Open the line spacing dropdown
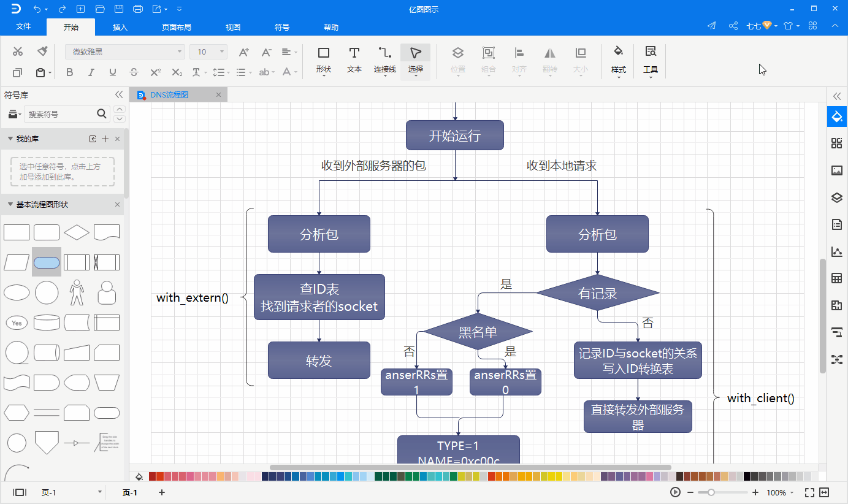The width and height of the screenshot is (848, 504). 222,72
